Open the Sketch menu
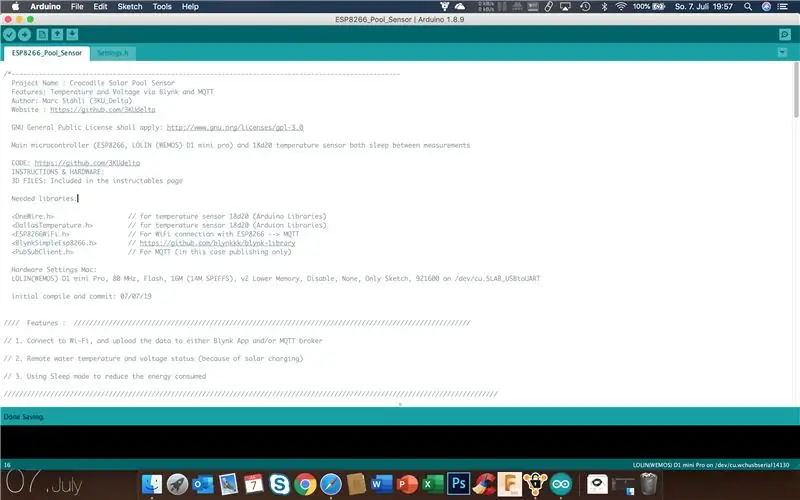Viewport: 800px width, 500px height. pyautogui.click(x=130, y=7)
